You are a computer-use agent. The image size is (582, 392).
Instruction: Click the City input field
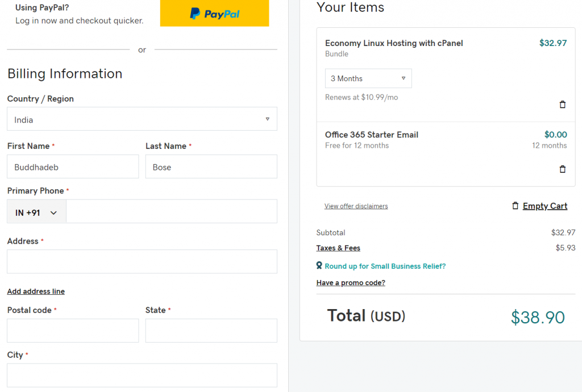coord(142,376)
